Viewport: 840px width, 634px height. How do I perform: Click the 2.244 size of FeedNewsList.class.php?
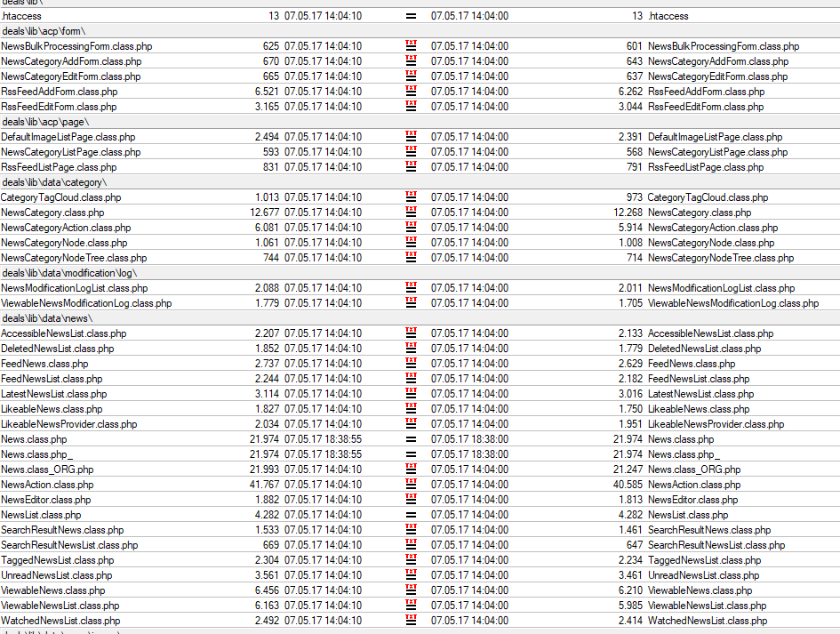[x=267, y=379]
